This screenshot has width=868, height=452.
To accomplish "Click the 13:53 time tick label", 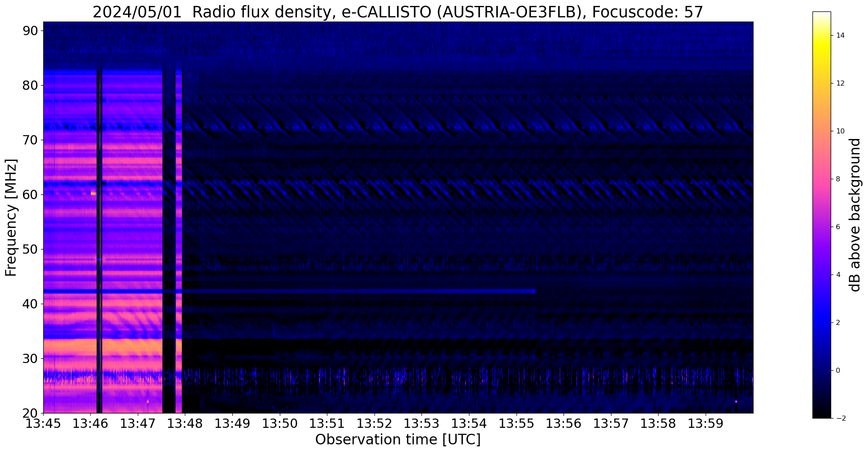I will [421, 424].
